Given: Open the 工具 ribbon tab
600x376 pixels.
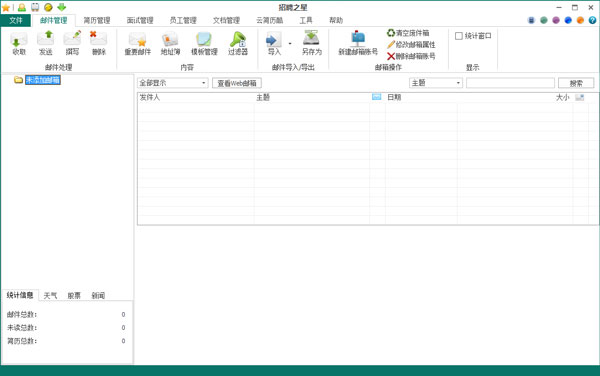Looking at the screenshot, I should point(306,20).
